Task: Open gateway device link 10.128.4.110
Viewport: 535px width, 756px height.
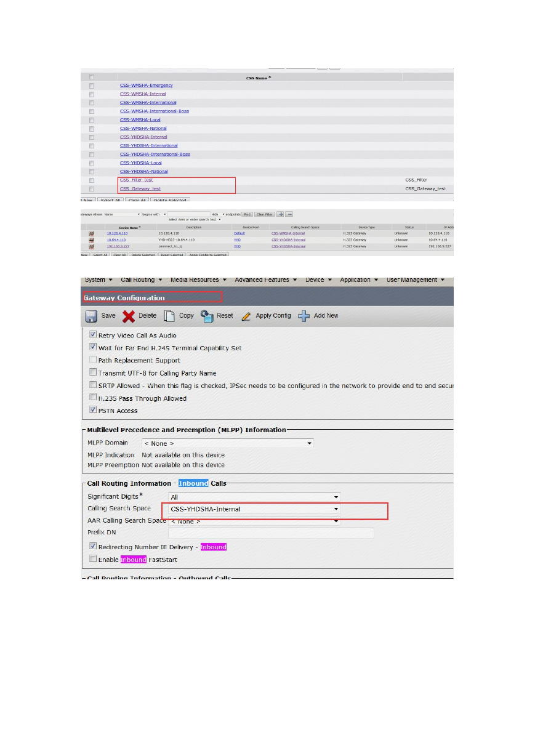Action: pyautogui.click(x=116, y=234)
